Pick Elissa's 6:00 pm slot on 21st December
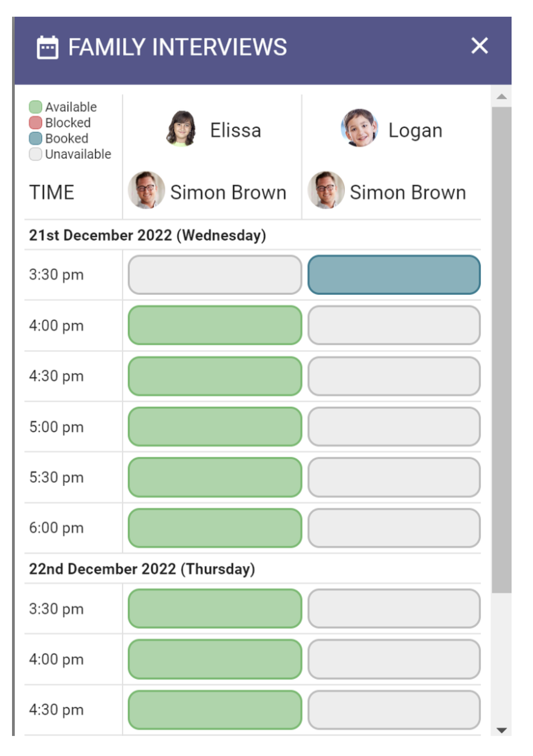533x756 pixels. tap(215, 528)
